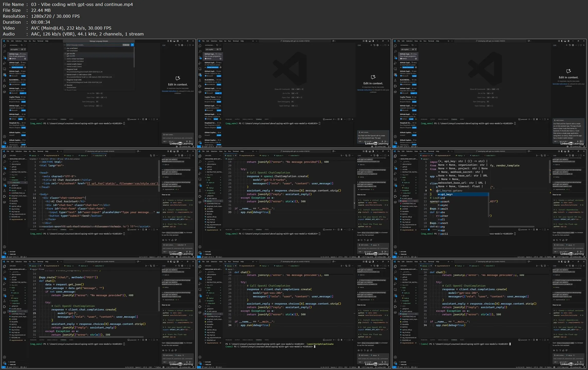This screenshot has height=370, width=588.
Task: Open Explorer files icon in the DOCTYPE html frame
Action: (x=4, y=156)
